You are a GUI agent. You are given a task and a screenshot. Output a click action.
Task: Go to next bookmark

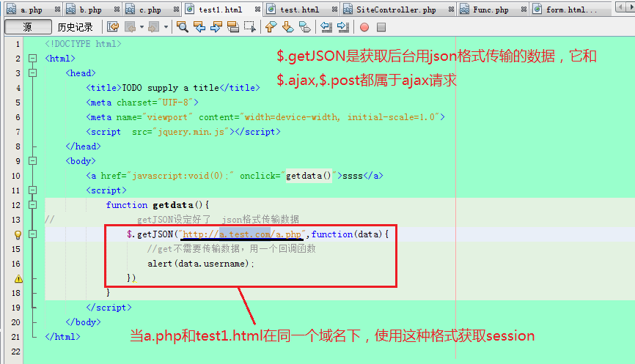coord(287,27)
